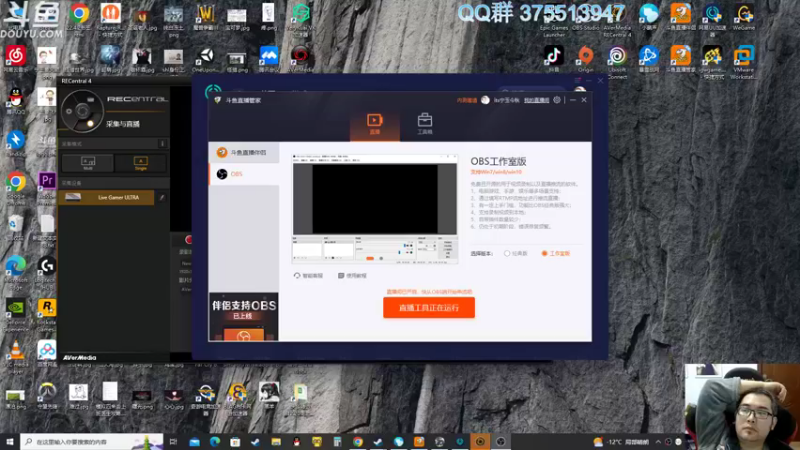This screenshot has height=450, width=800.
Task: Open the 工具箱 toolbox tab
Action: click(424, 123)
